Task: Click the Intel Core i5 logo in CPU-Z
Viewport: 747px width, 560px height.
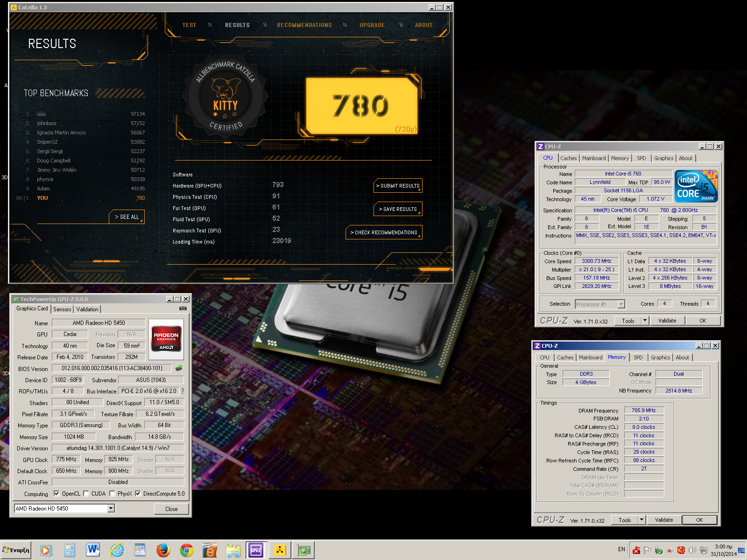Action: pos(697,186)
